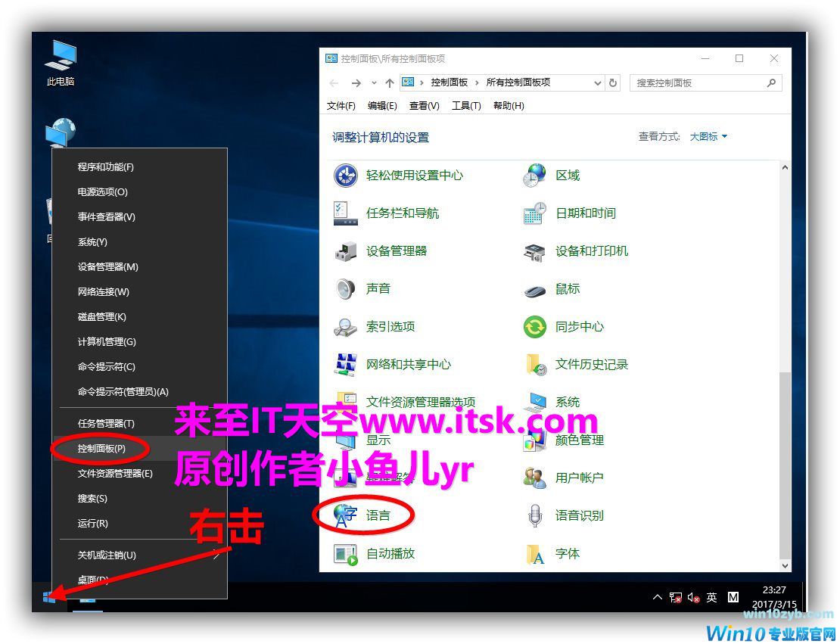Select 磁盘管理(K) in context menu
The image size is (840, 644).
139,317
